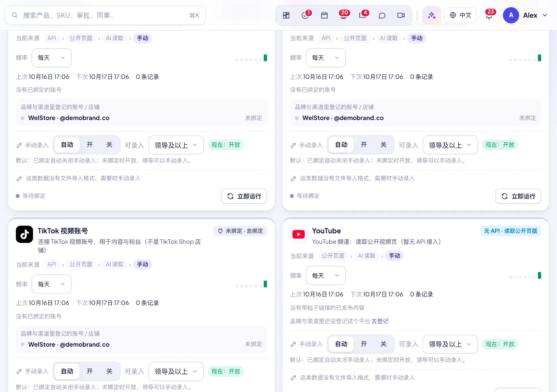
Task: Open the dashboard grid icon in top bar
Action: (x=286, y=16)
